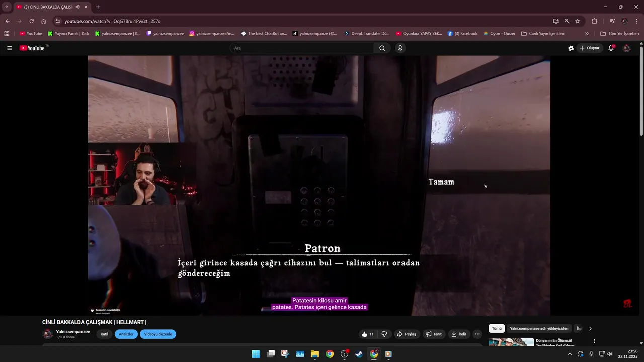Open Oyun - Quizei bookmark
The image size is (644, 362).
coord(499,34)
